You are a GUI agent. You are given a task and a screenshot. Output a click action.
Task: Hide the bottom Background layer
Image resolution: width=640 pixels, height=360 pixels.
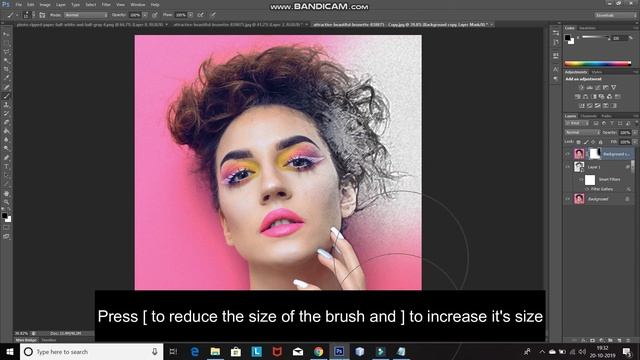pyautogui.click(x=568, y=199)
